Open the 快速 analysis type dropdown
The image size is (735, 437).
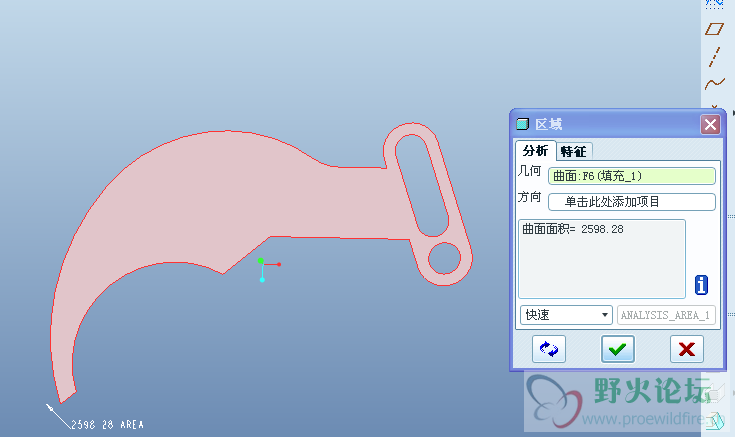coord(566,315)
